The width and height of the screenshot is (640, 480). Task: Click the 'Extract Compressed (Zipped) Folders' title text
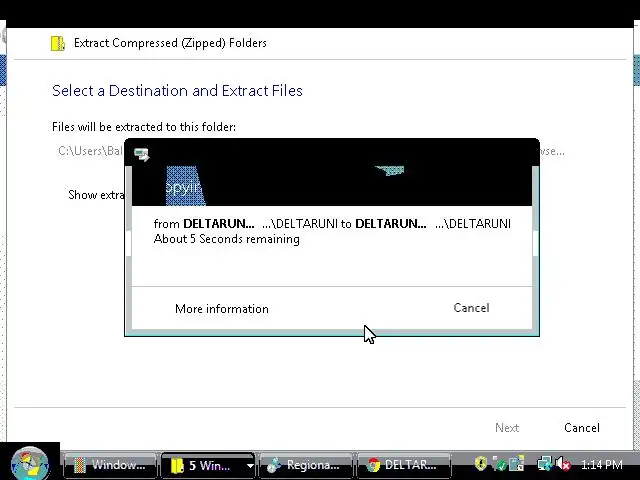pos(170,43)
